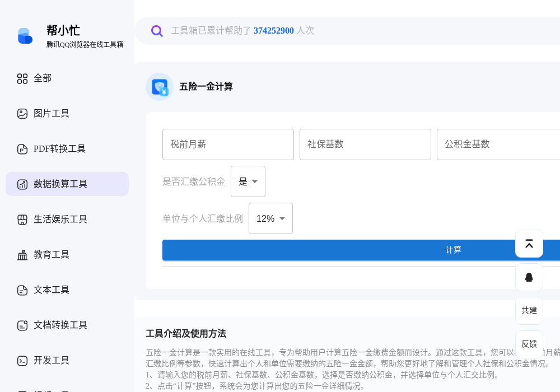Focus the 公积金基数 input field

[x=498, y=144]
